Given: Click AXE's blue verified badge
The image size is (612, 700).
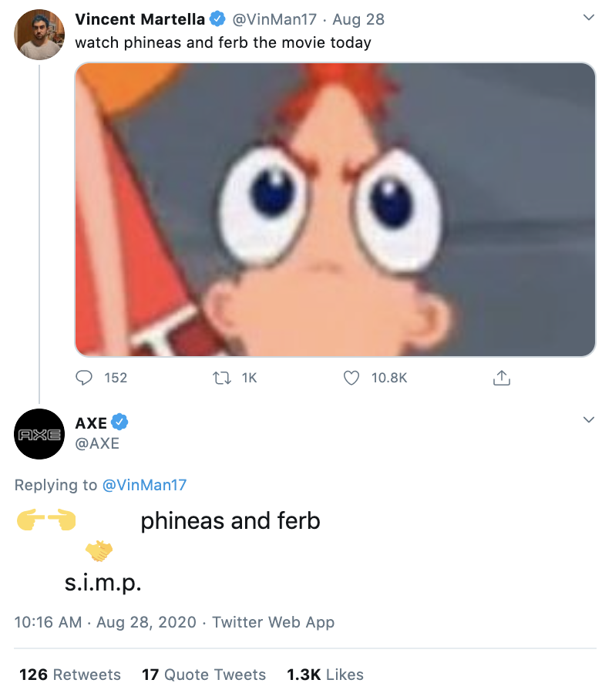Looking at the screenshot, I should click(119, 422).
